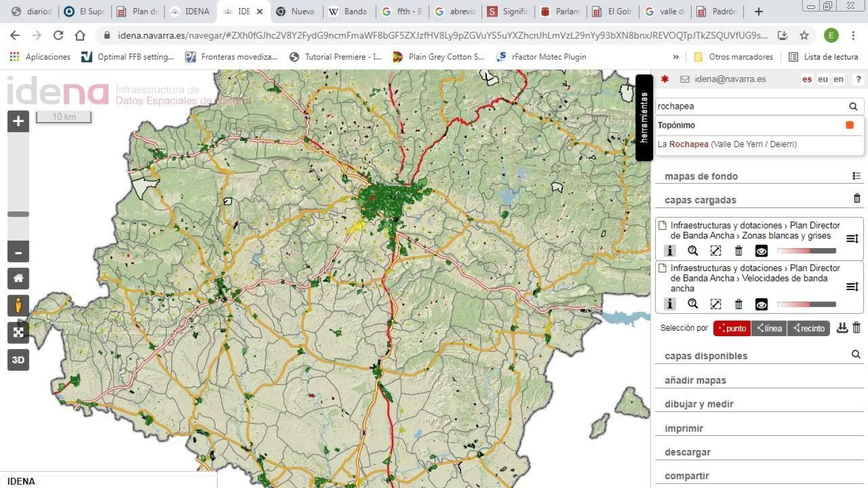Delete the Velocidades de banda ancha layer

738,304
